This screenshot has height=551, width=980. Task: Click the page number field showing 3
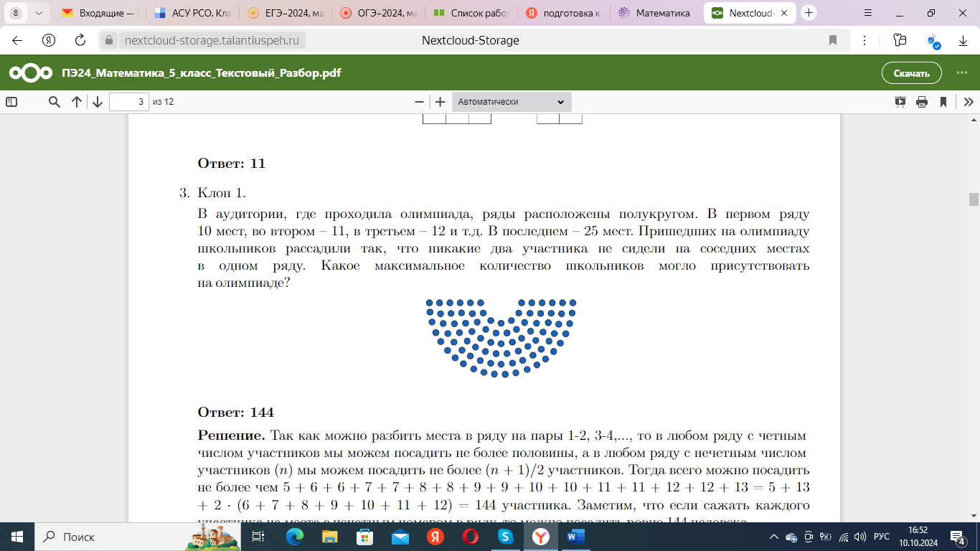(x=129, y=102)
